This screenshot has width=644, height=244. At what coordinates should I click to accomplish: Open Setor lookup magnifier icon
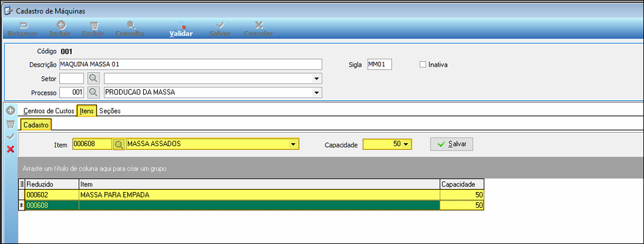(94, 78)
